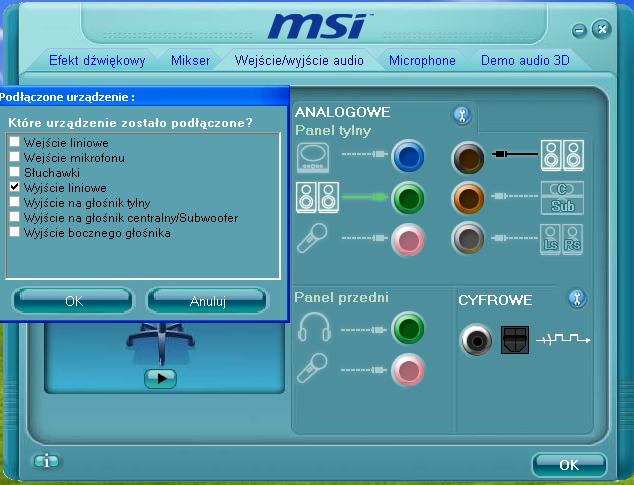Minimize the MSI audio window
634x485 pixels.
point(579,31)
